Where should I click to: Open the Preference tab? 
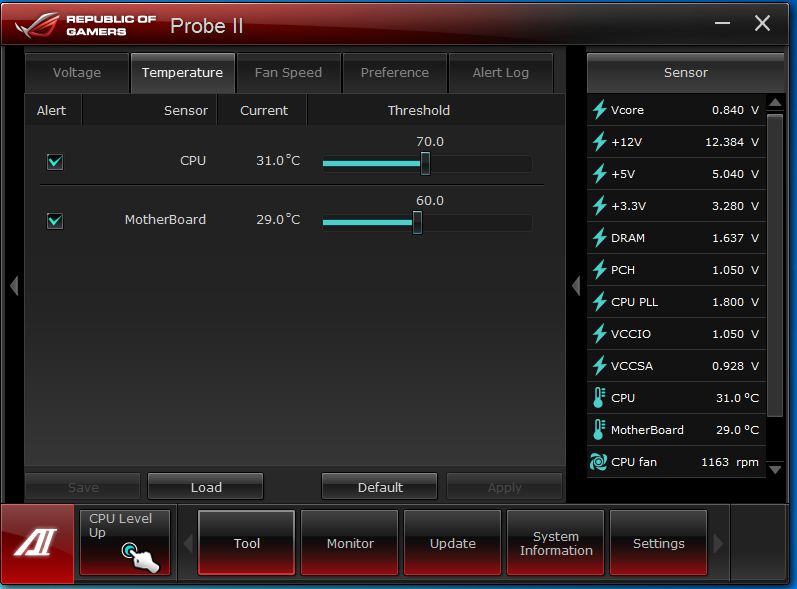[394, 73]
